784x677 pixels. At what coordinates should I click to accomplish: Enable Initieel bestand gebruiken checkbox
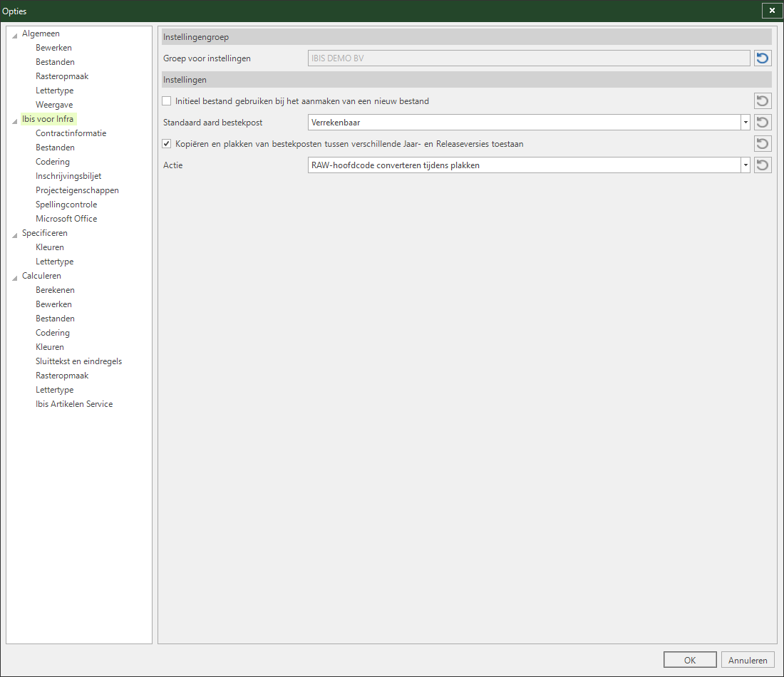pos(167,101)
